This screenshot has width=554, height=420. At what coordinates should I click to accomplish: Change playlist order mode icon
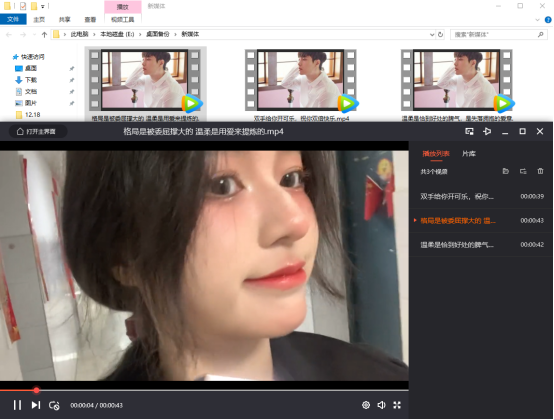pyautogui.click(x=523, y=171)
